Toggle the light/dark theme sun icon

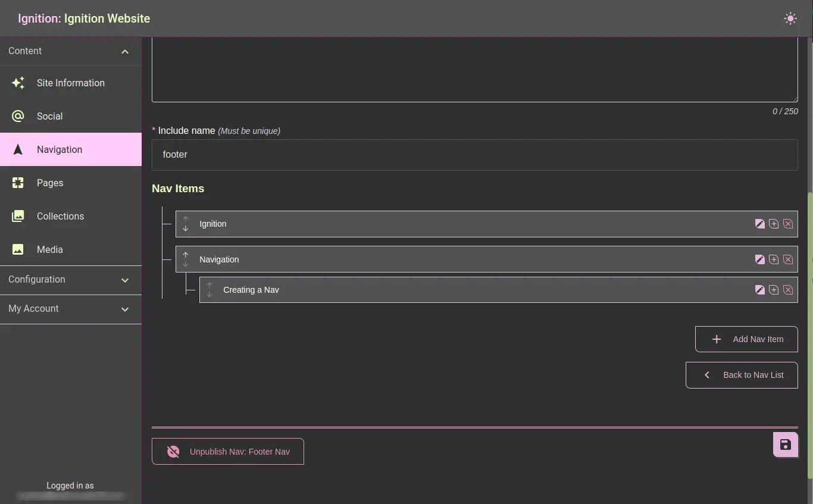[790, 18]
